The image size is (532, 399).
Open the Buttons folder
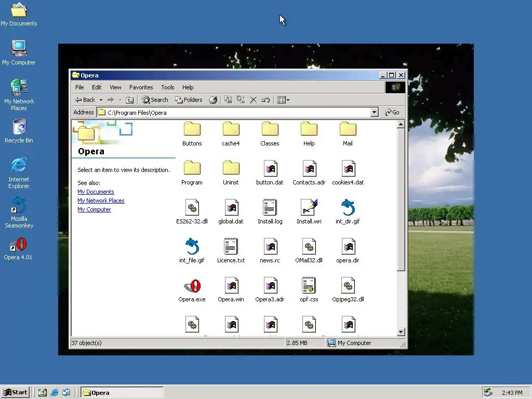(x=192, y=134)
